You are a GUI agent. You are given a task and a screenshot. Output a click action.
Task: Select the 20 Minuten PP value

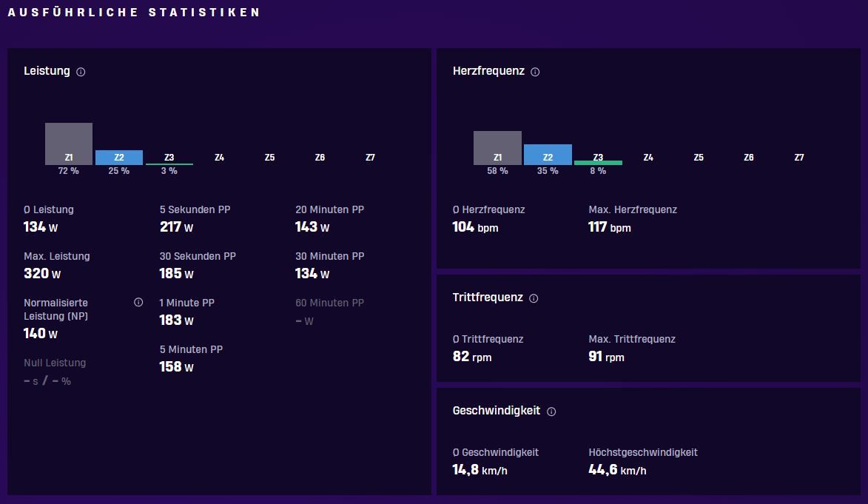pyautogui.click(x=312, y=227)
